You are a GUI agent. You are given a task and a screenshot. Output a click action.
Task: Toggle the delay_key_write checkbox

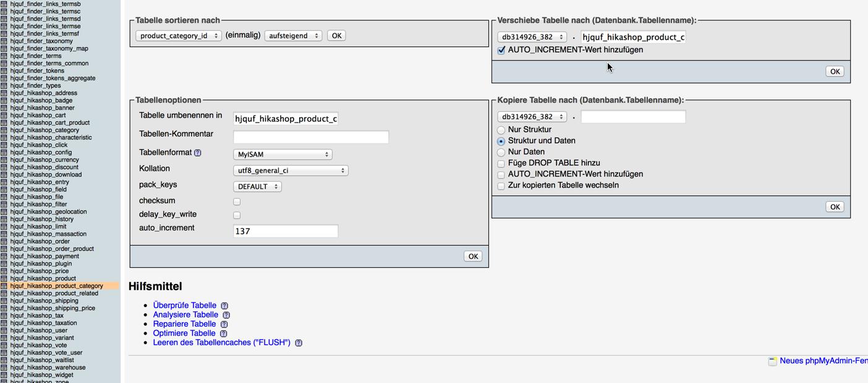coord(237,215)
